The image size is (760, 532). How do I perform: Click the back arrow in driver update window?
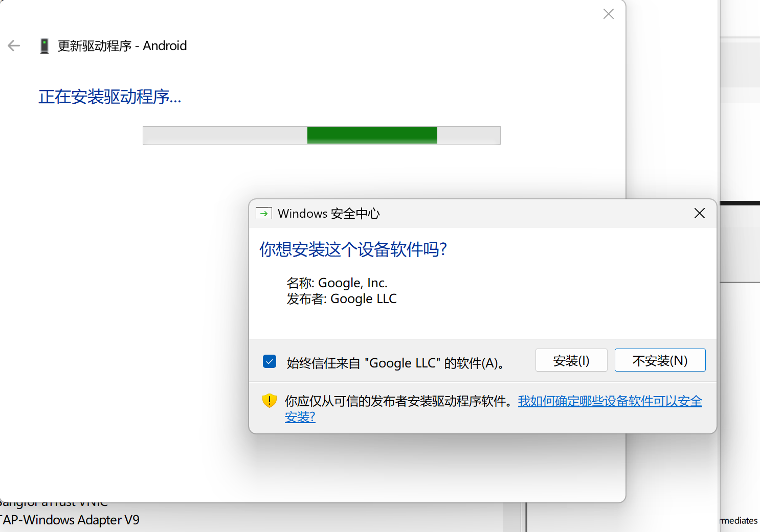click(x=14, y=46)
